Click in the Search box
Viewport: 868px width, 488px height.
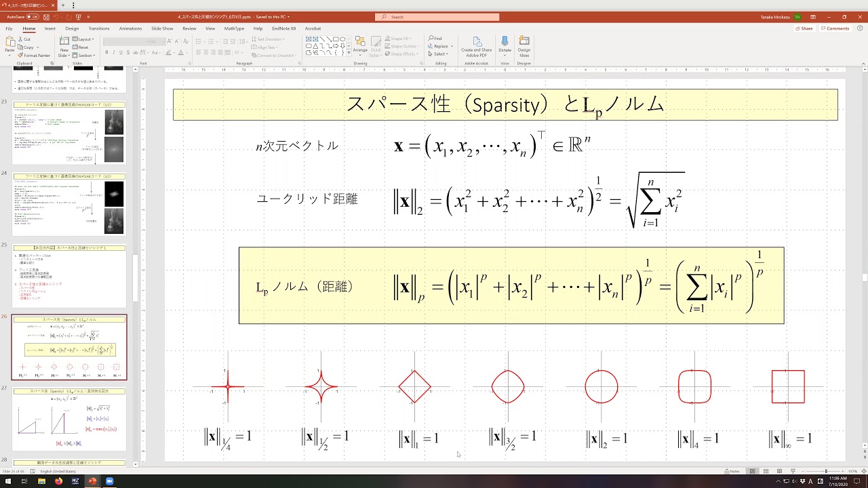[x=438, y=17]
